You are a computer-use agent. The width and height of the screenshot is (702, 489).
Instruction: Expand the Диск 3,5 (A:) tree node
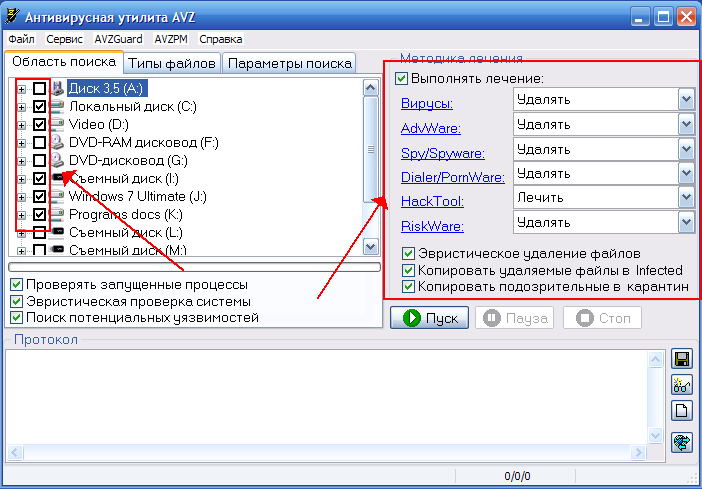pos(21,89)
